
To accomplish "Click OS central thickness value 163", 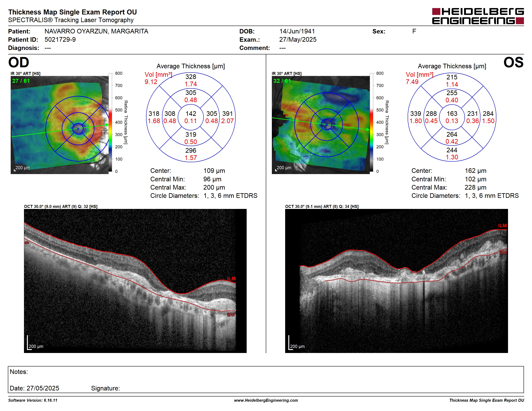I will [452, 114].
